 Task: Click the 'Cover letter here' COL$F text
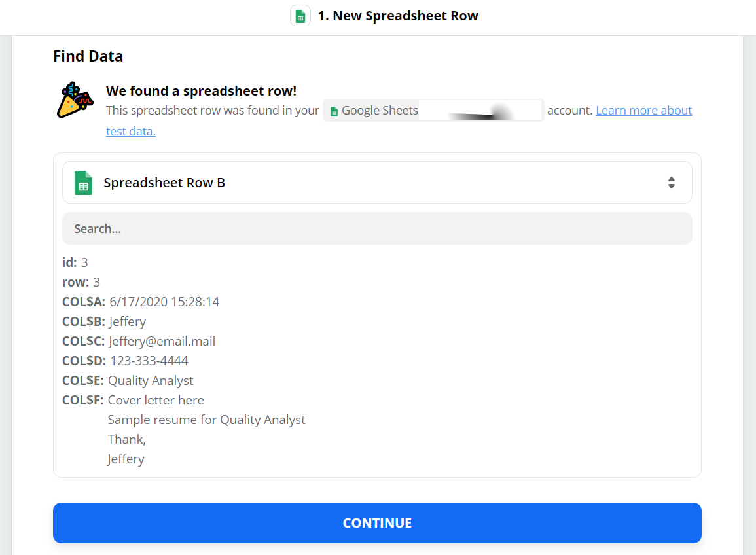click(156, 400)
